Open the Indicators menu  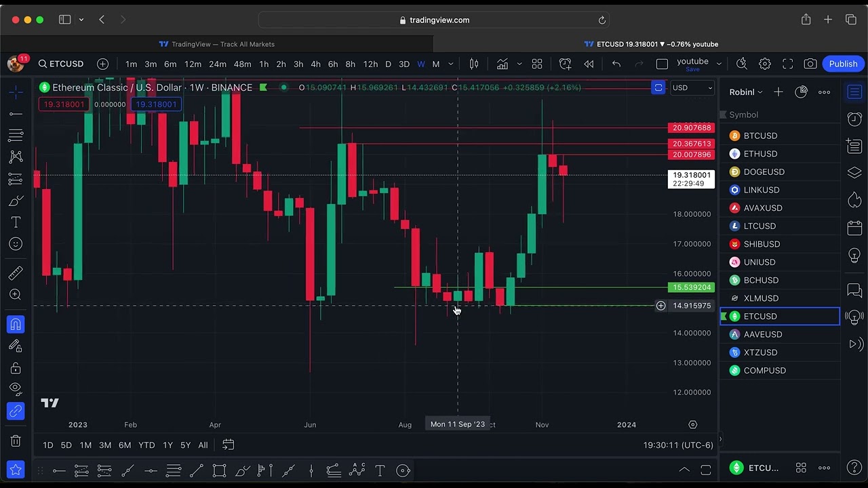(502, 64)
